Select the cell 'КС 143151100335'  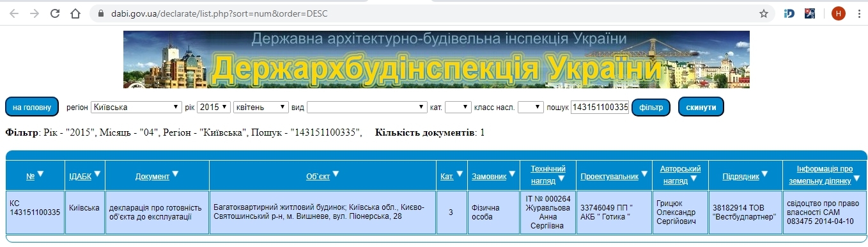[35, 212]
